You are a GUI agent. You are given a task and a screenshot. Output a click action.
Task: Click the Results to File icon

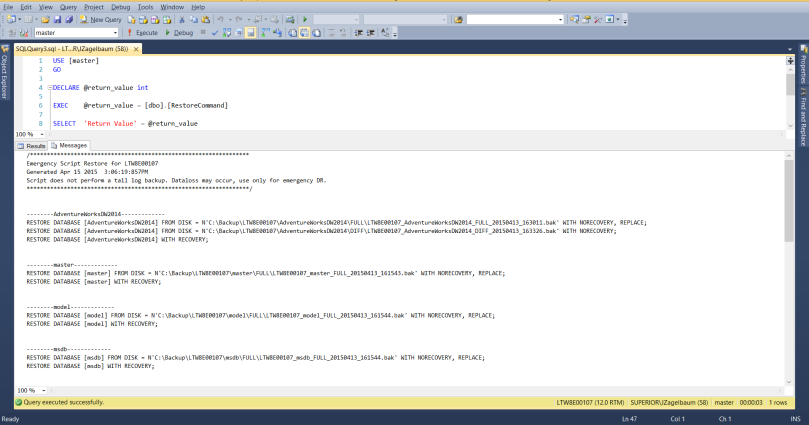316,32
